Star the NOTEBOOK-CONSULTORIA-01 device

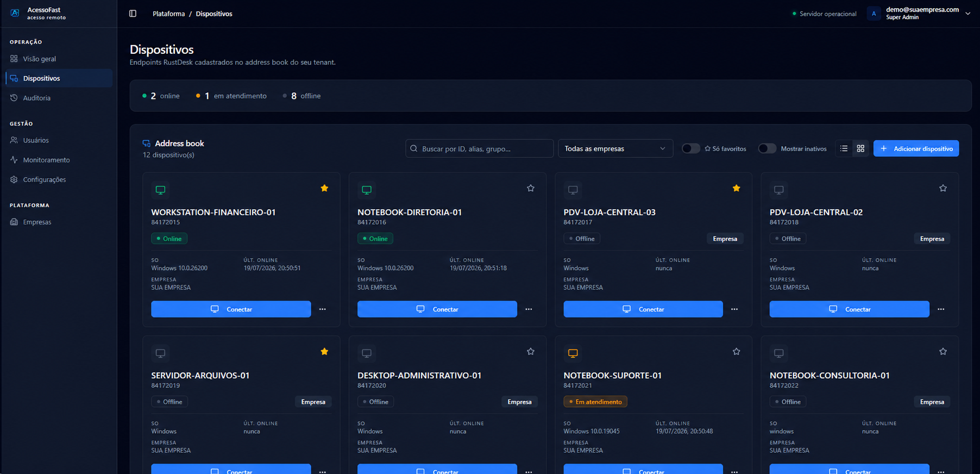[x=943, y=352]
